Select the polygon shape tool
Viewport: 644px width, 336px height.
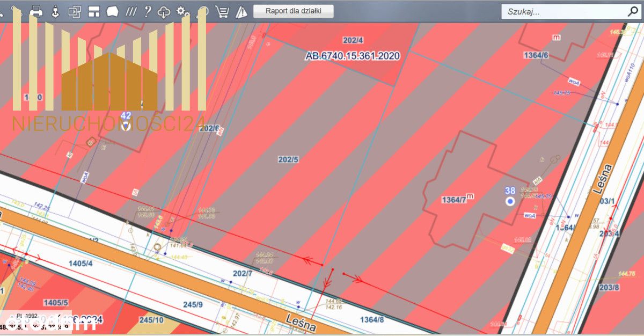pyautogui.click(x=112, y=11)
